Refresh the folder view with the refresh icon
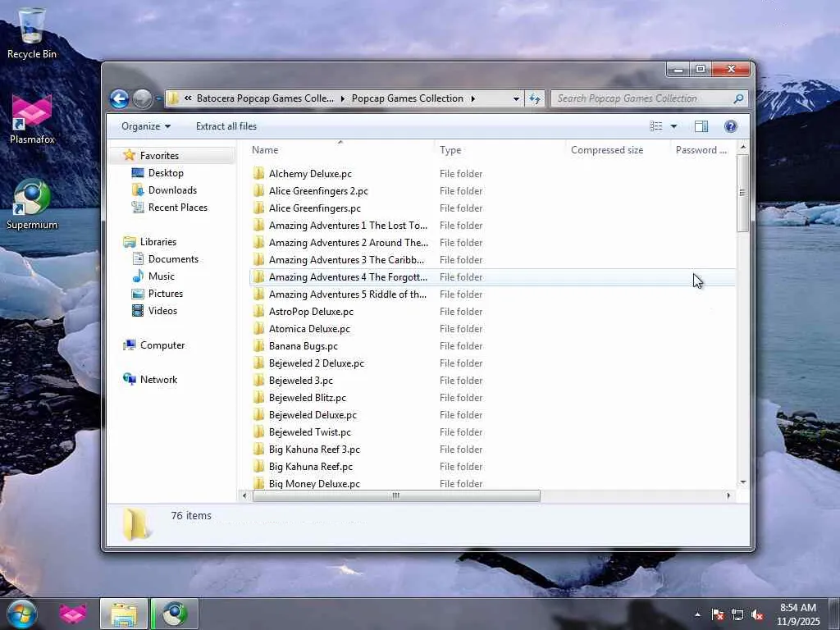This screenshot has width=840, height=630. (535, 98)
